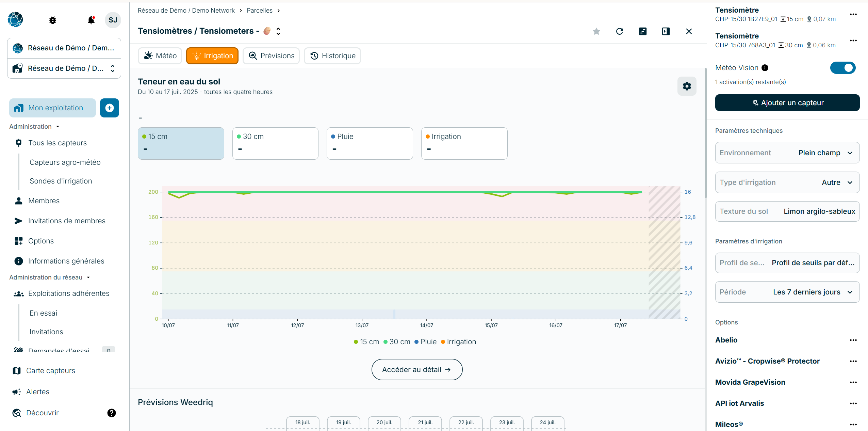Click Mon exploitation button

point(52,108)
